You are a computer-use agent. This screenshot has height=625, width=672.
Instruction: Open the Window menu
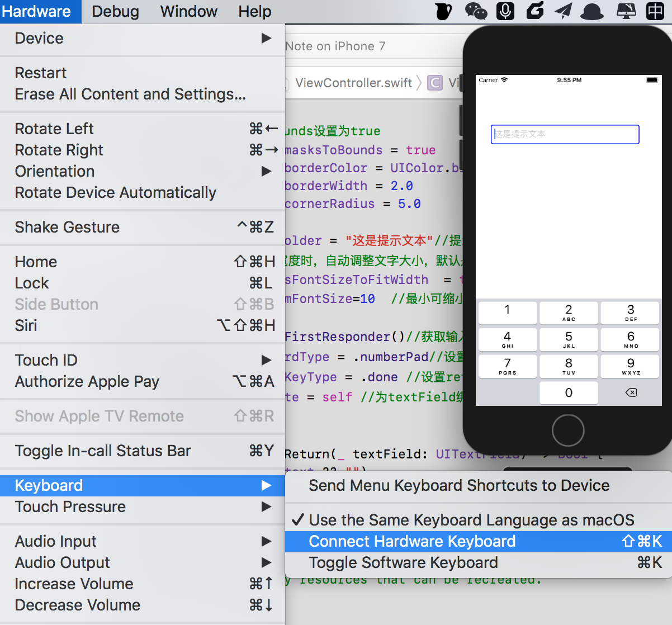[189, 11]
